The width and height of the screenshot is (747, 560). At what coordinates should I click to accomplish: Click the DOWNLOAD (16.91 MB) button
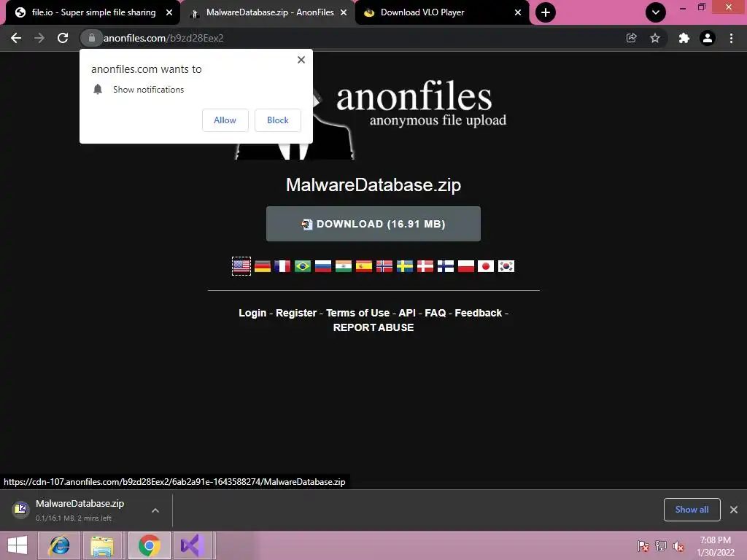click(x=373, y=224)
